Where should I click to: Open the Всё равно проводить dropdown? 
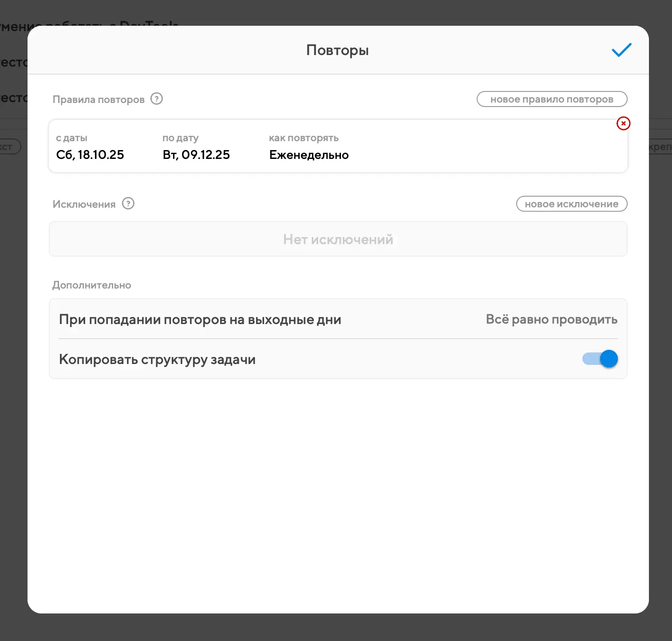click(551, 320)
